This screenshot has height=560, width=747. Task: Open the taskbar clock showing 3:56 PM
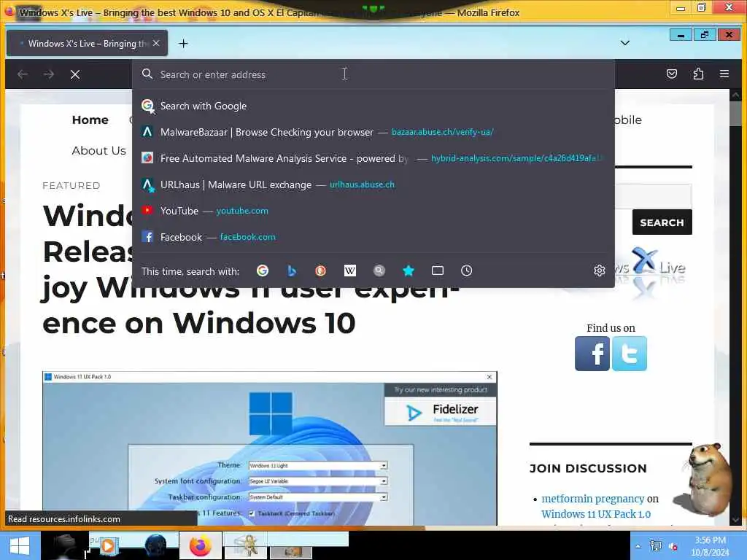711,546
